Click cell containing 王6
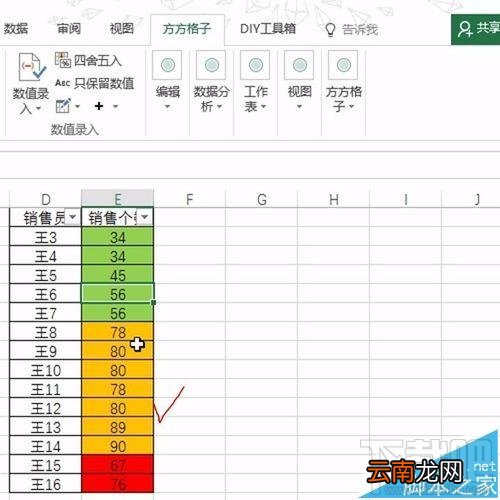 [x=46, y=294]
